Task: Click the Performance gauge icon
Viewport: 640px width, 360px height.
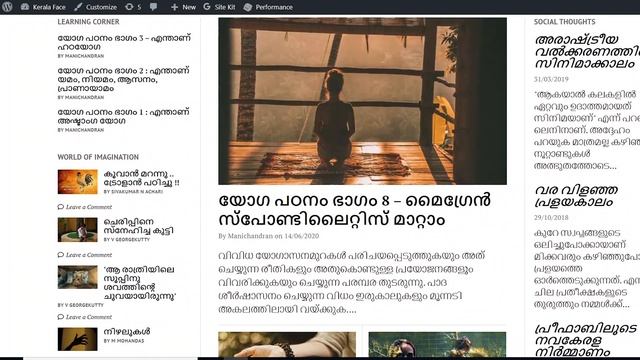Action: (247, 7)
